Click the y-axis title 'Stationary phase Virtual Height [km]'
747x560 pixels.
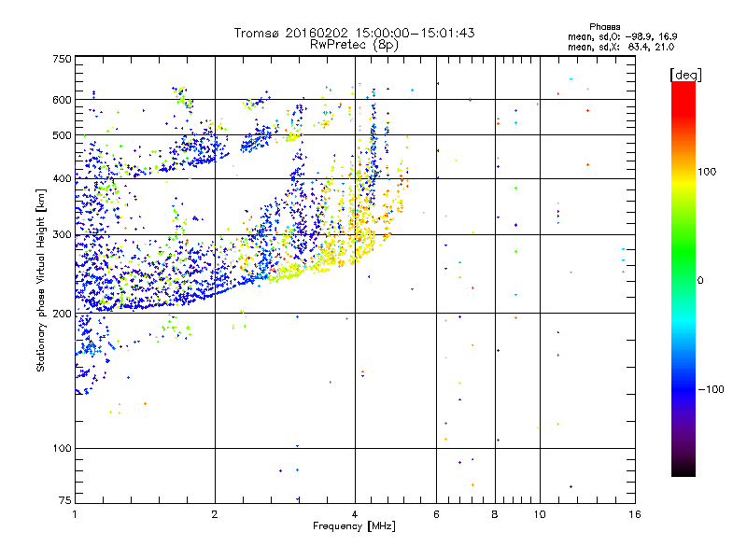coord(40,280)
